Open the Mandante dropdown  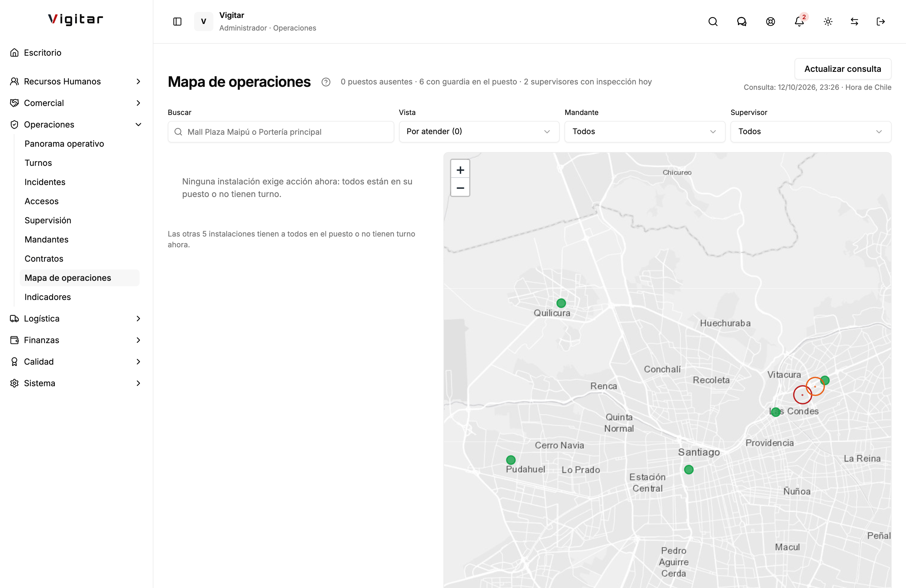tap(645, 132)
